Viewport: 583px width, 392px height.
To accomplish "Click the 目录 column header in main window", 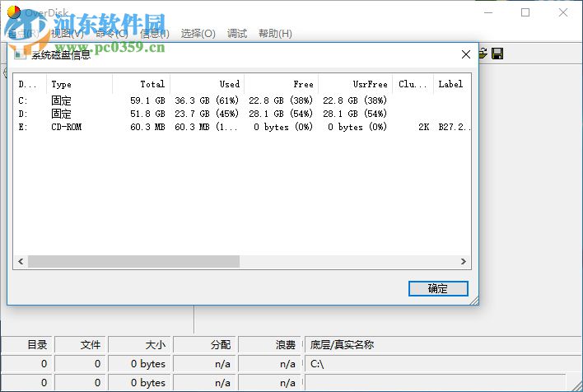I will coord(28,345).
